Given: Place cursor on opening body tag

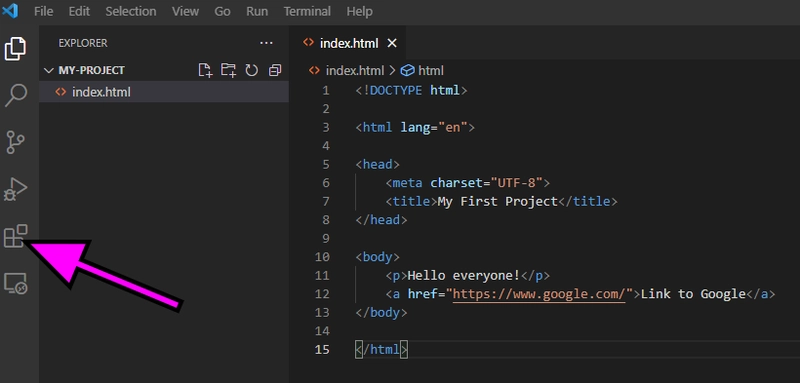Looking at the screenshot, I should (378, 257).
